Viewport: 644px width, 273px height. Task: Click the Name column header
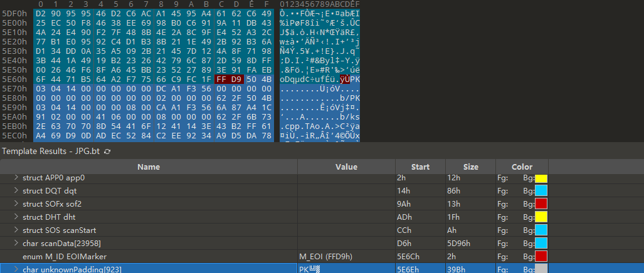pos(149,167)
